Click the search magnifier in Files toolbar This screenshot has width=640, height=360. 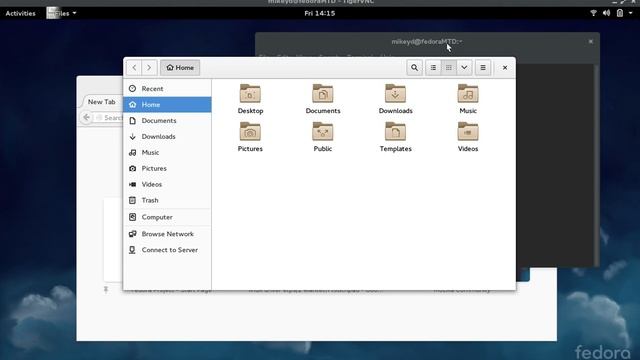pyautogui.click(x=414, y=68)
